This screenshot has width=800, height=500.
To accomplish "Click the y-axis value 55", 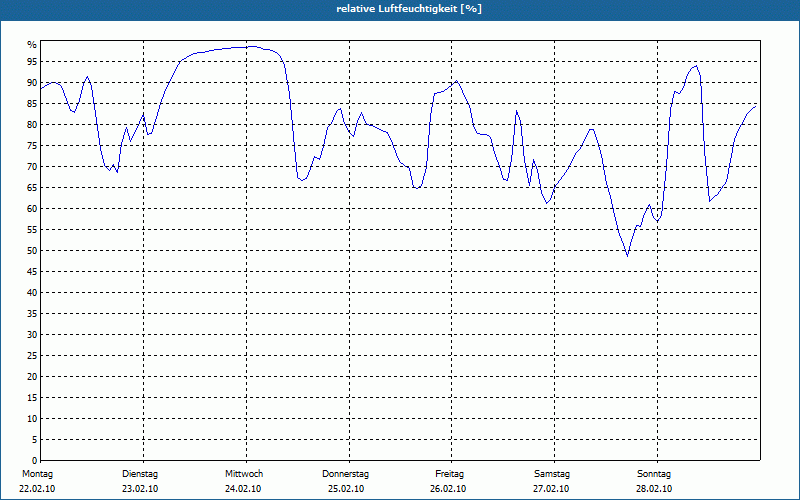I will pyautogui.click(x=32, y=230).
